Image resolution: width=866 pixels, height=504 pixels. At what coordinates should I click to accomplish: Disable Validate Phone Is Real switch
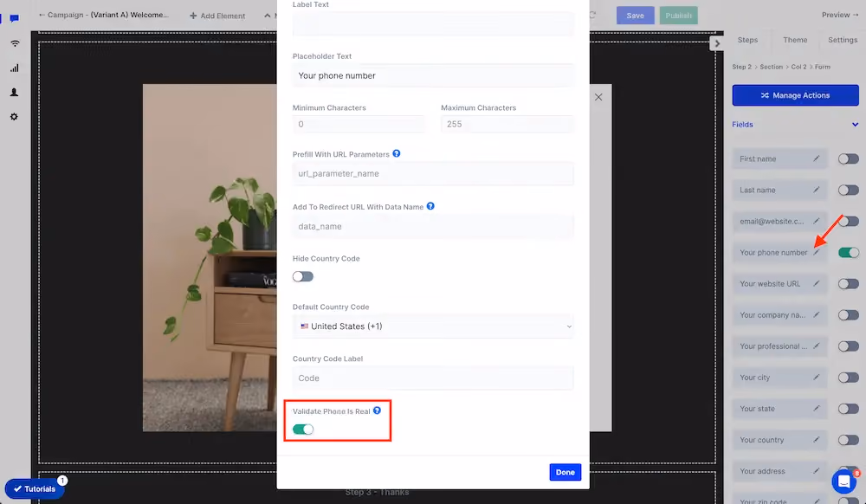click(x=302, y=429)
